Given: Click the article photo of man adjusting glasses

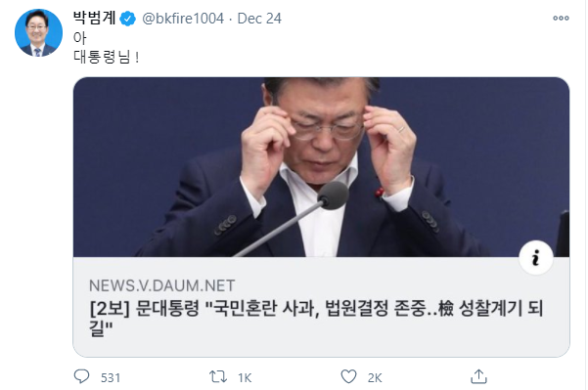Looking at the screenshot, I should click(321, 167).
